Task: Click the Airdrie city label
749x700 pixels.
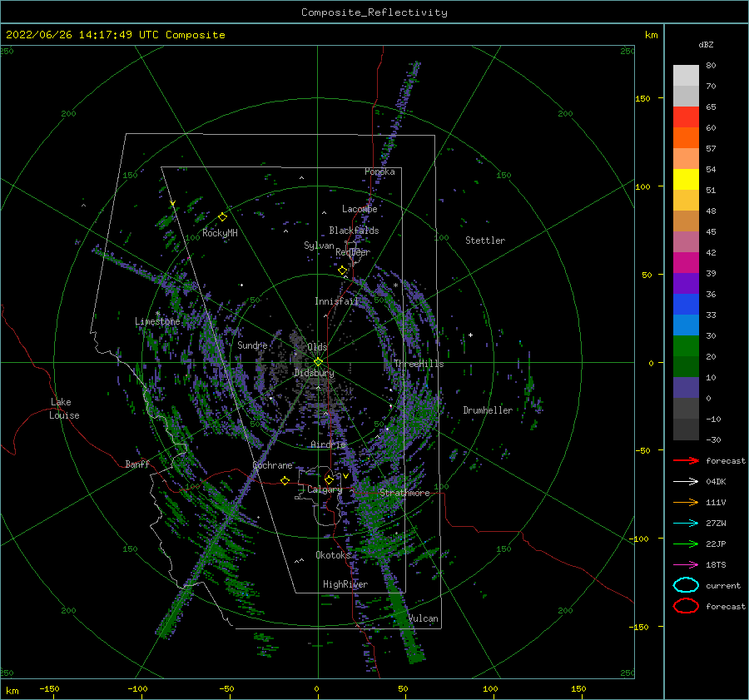Action: (x=328, y=444)
